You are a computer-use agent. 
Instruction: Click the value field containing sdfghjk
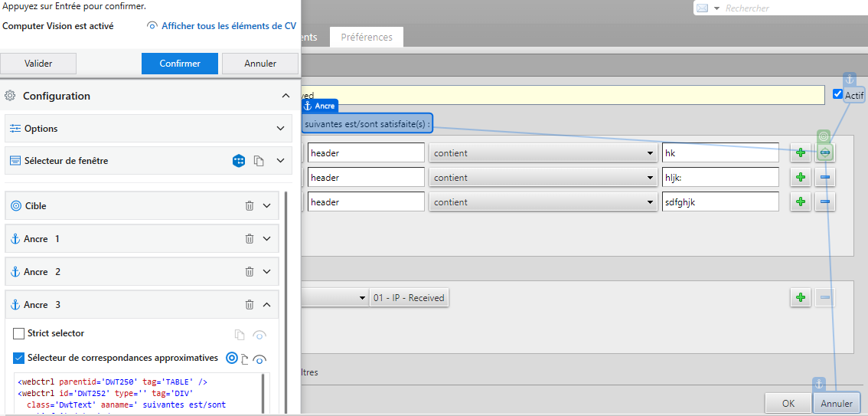[x=720, y=201]
